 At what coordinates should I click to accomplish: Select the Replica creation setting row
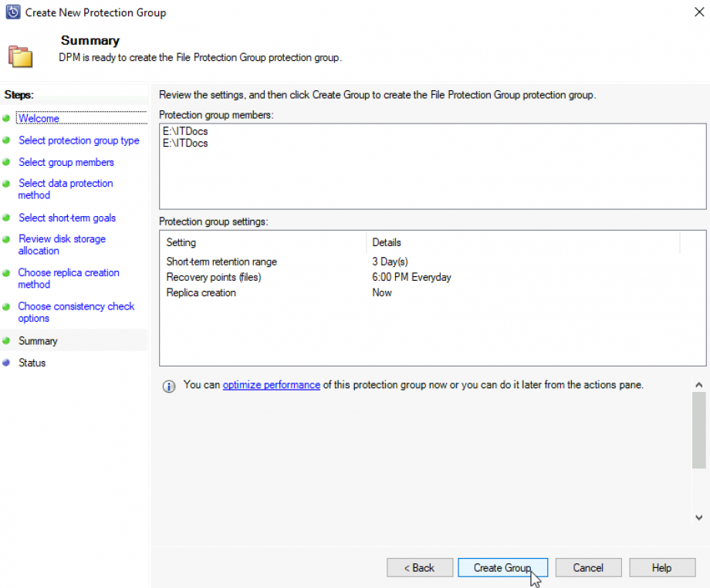click(x=201, y=292)
